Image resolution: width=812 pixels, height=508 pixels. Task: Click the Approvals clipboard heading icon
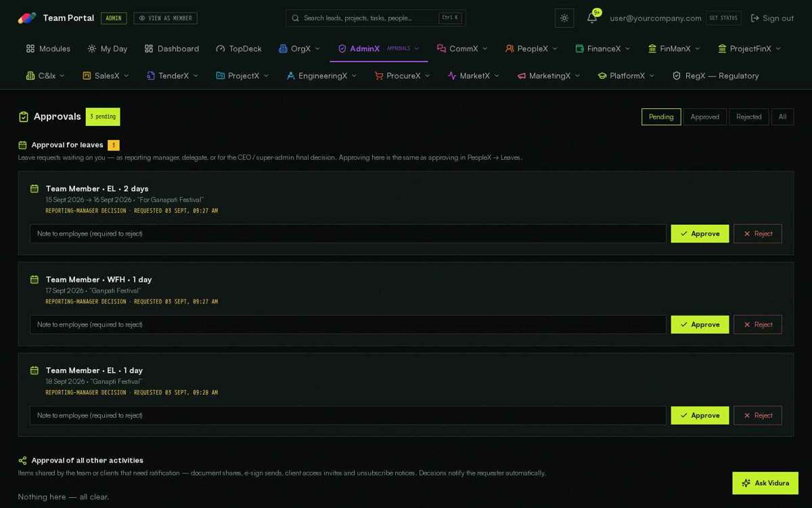[x=24, y=117]
